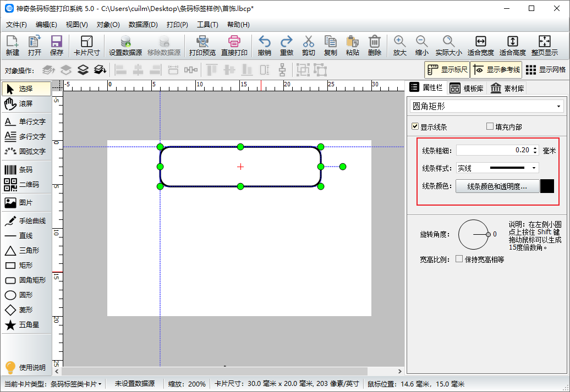Select the 滚屏 hand pan tool
The width and height of the screenshot is (570, 392).
tap(26, 104)
